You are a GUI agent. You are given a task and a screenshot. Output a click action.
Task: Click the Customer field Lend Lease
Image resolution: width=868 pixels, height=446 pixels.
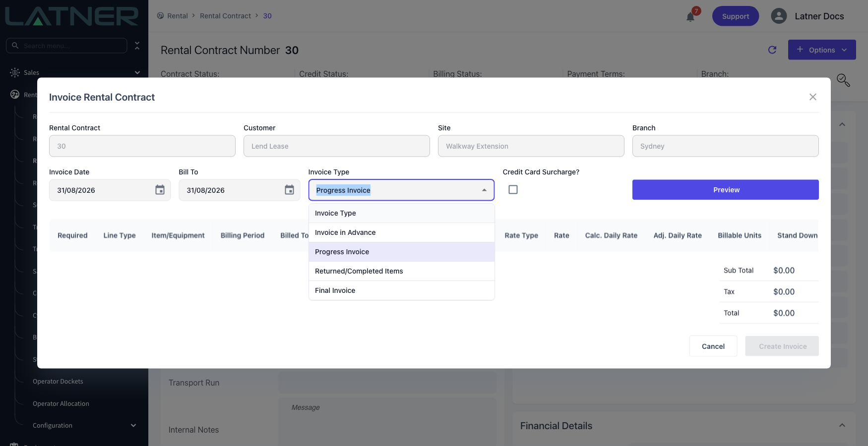tap(336, 146)
